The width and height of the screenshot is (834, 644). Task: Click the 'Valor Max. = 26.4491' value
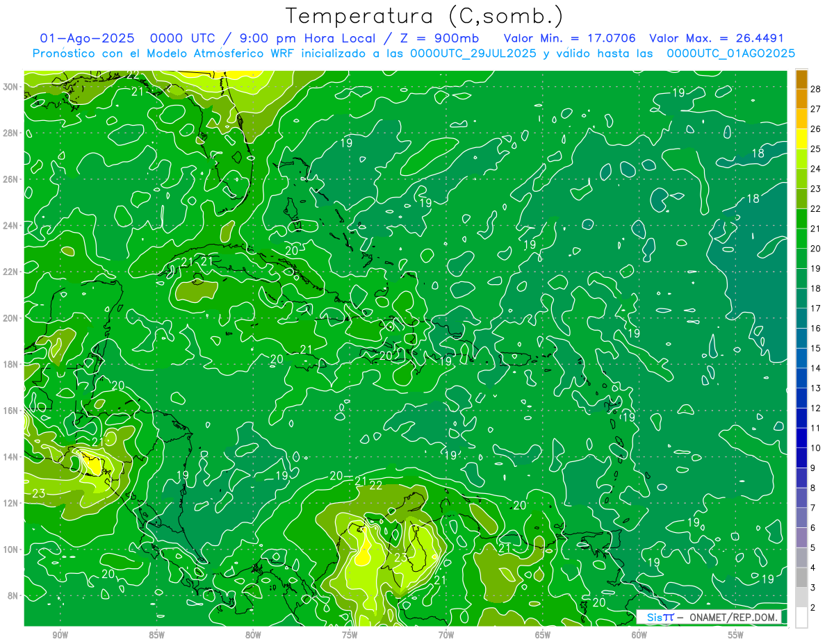pos(716,38)
